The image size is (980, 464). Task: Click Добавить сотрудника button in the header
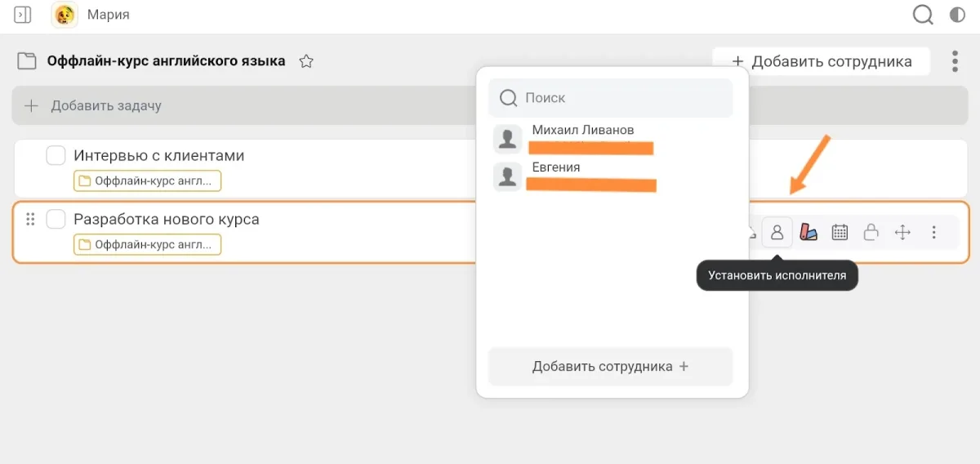tap(822, 61)
